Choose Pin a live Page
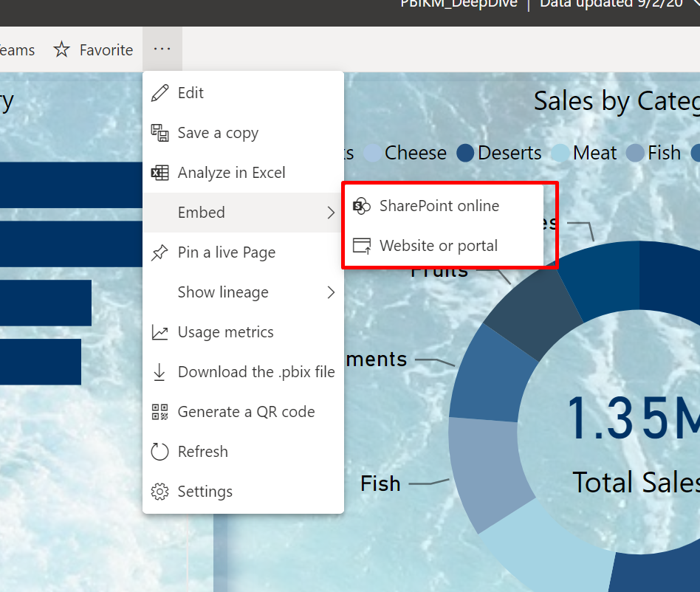The height and width of the screenshot is (592, 700). (244, 252)
